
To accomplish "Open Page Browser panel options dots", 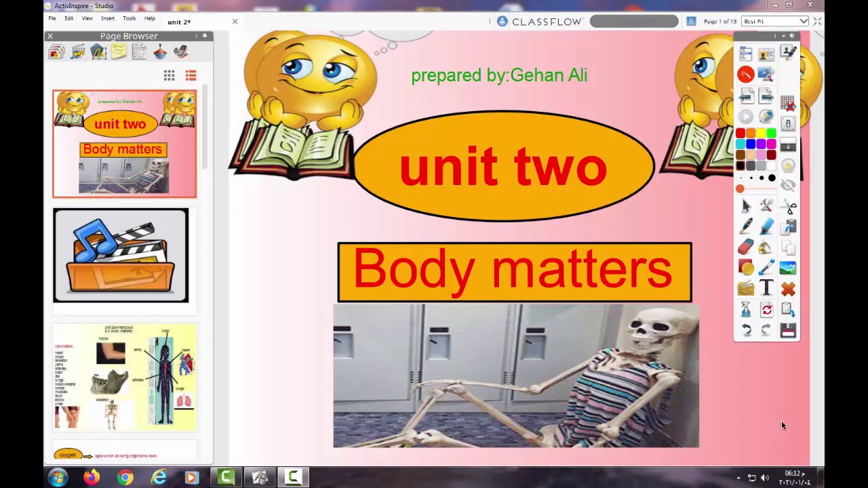I will tap(196, 36).
